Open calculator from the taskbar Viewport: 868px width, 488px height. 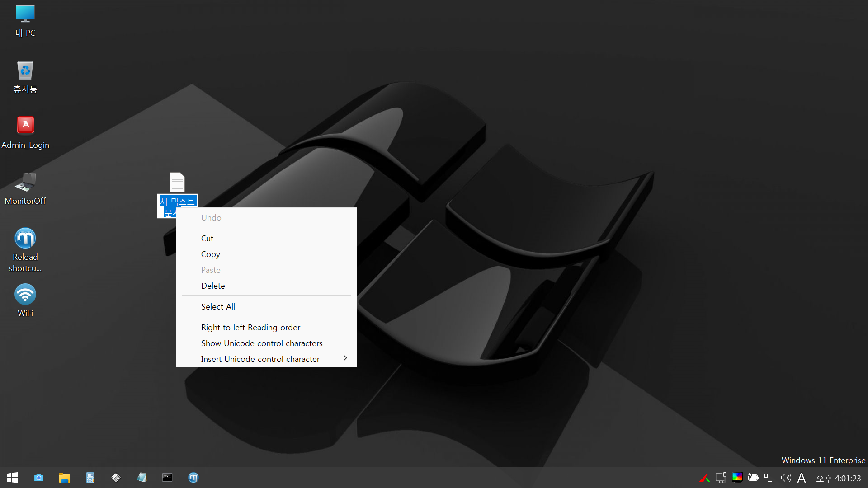click(90, 478)
